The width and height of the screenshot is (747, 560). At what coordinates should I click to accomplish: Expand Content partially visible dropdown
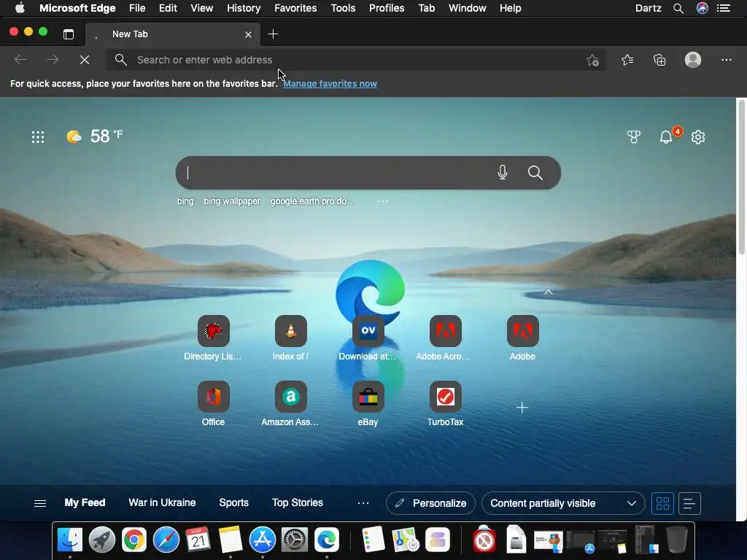(563, 503)
